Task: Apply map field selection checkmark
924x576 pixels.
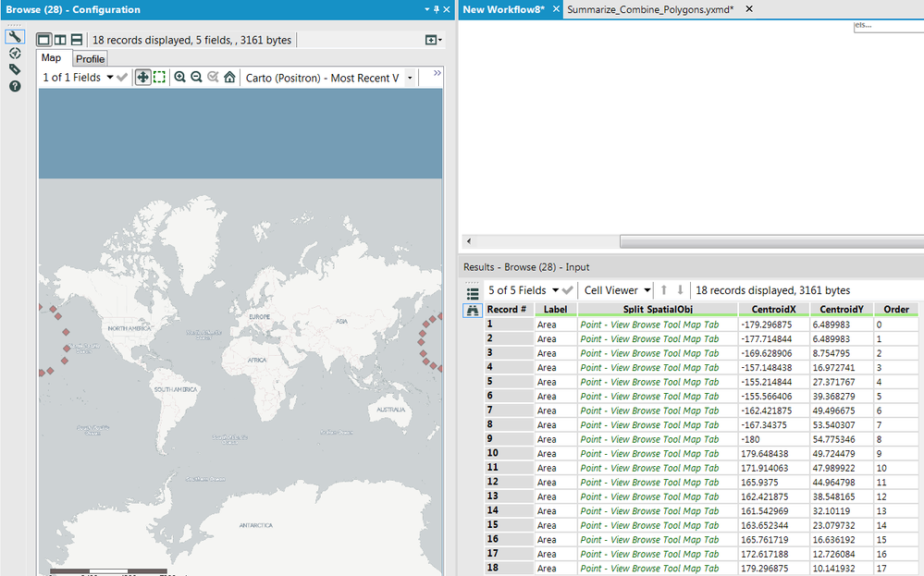Action: tap(123, 77)
